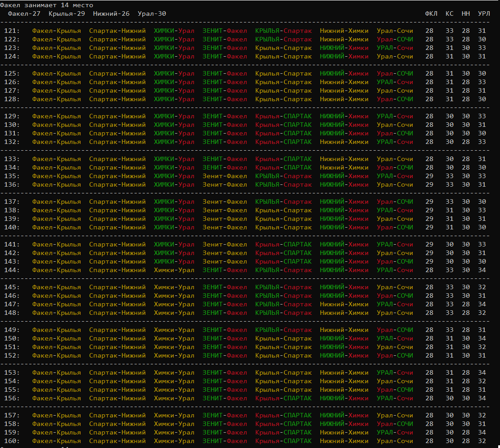The width and height of the screenshot is (500, 448).
Task: Select "Крылья-СПАРТАК" in row 156
Action: click(284, 398)
